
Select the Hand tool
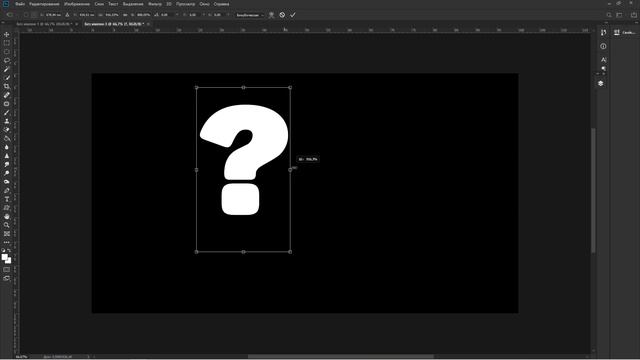[x=7, y=216]
